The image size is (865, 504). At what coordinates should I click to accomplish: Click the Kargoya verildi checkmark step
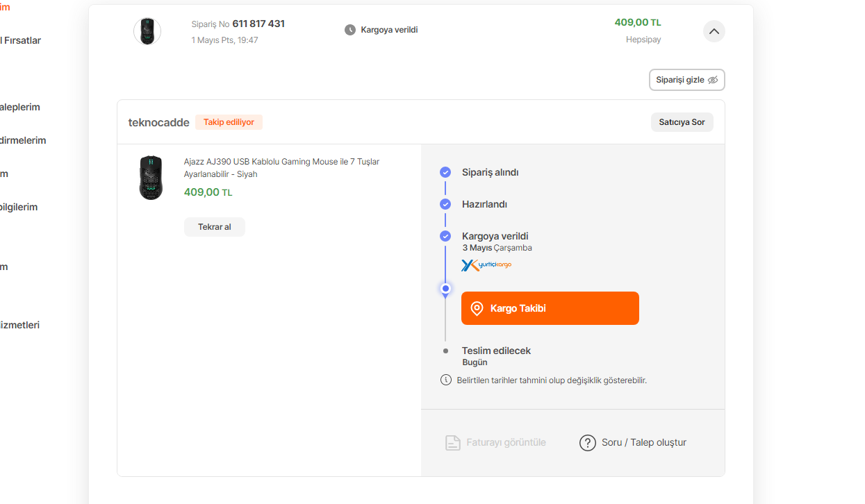click(445, 236)
